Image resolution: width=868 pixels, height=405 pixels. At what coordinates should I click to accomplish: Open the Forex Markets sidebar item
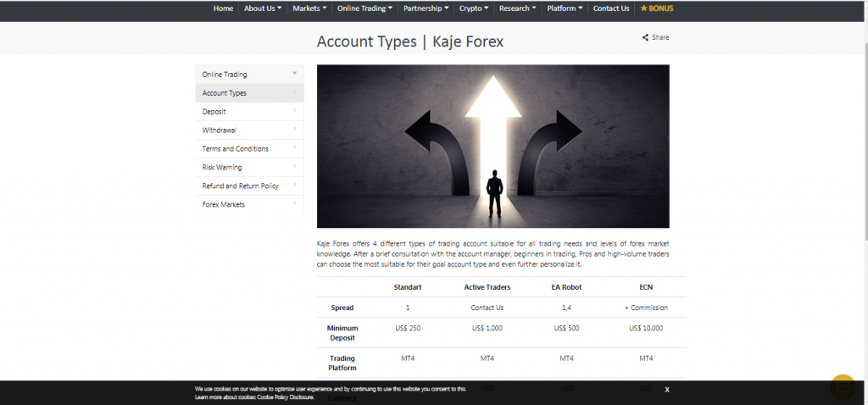pyautogui.click(x=249, y=204)
